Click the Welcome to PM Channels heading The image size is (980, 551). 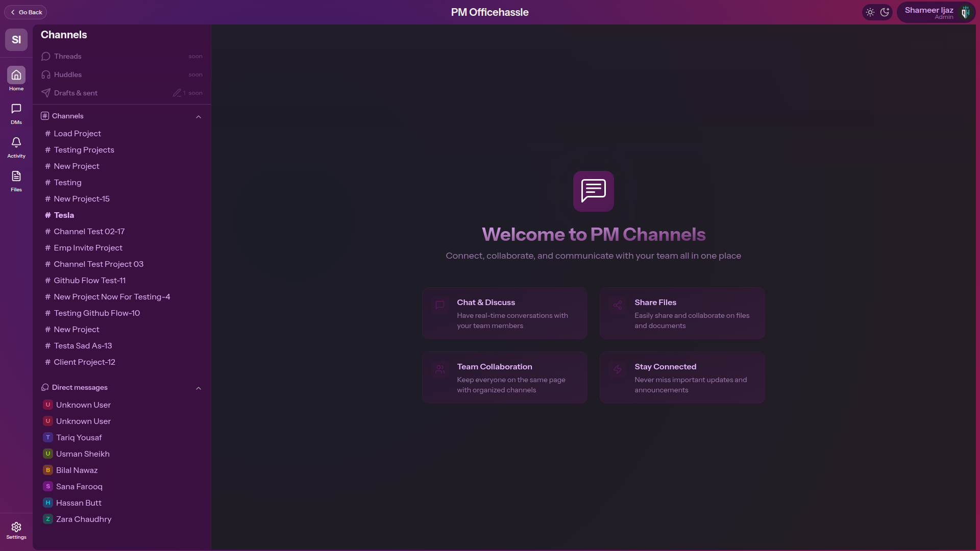point(594,235)
